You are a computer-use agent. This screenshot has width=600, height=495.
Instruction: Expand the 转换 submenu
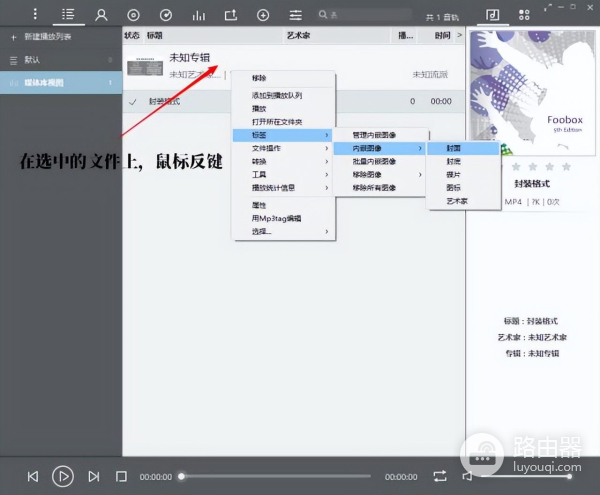click(282, 161)
